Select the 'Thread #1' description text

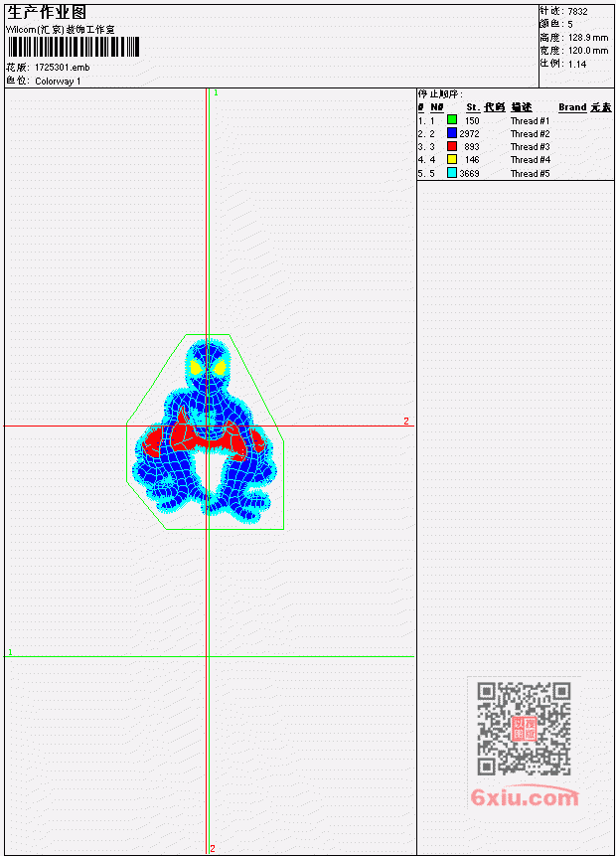[530, 120]
